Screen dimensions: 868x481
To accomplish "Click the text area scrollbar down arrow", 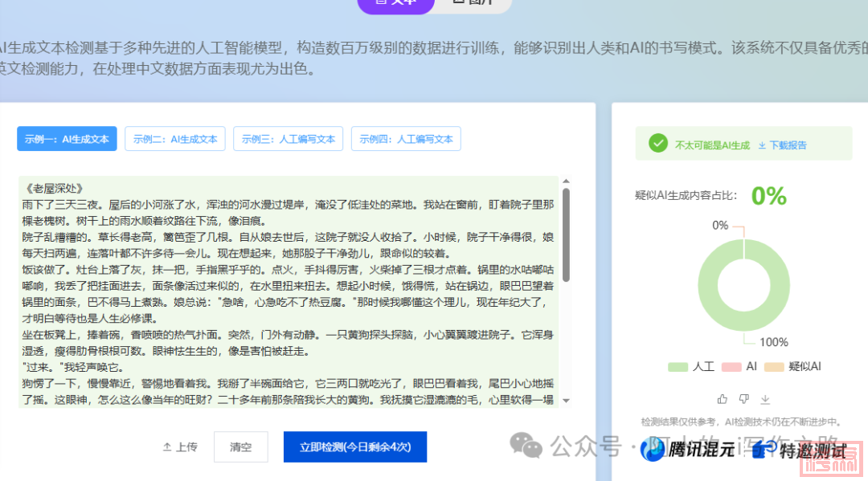I will click(566, 400).
